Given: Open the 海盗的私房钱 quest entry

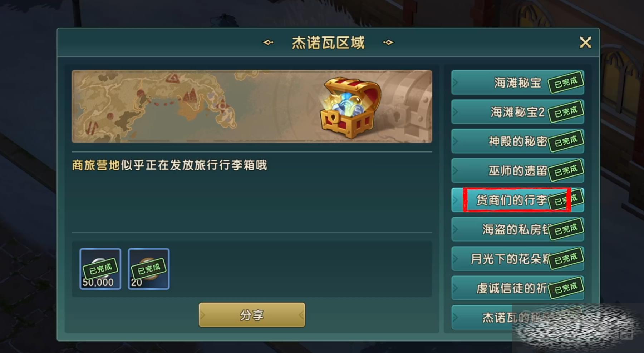Looking at the screenshot, I should click(x=518, y=229).
